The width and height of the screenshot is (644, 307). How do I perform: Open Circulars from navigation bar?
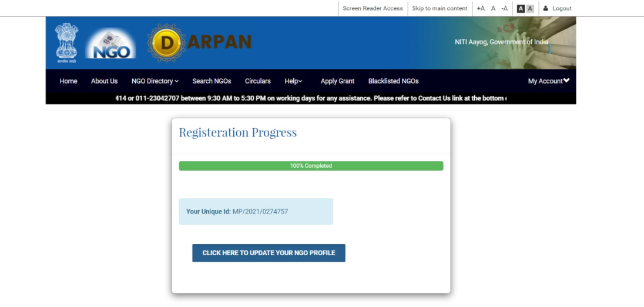pos(257,81)
